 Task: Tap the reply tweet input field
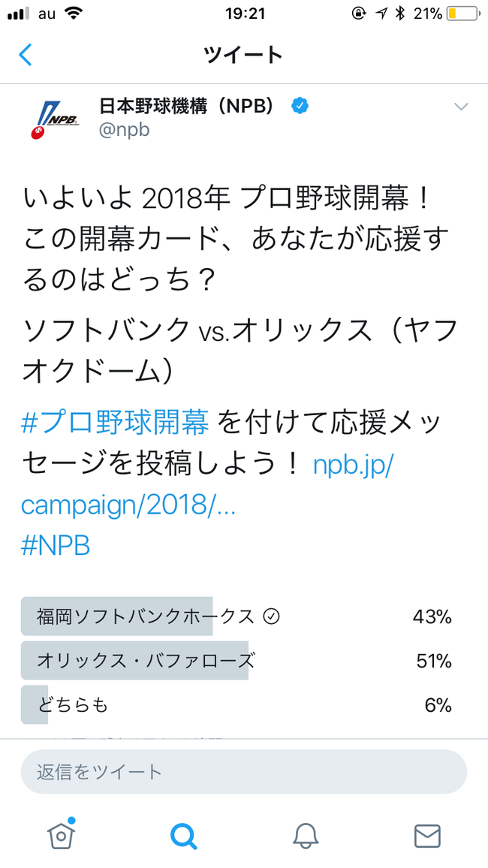243,771
